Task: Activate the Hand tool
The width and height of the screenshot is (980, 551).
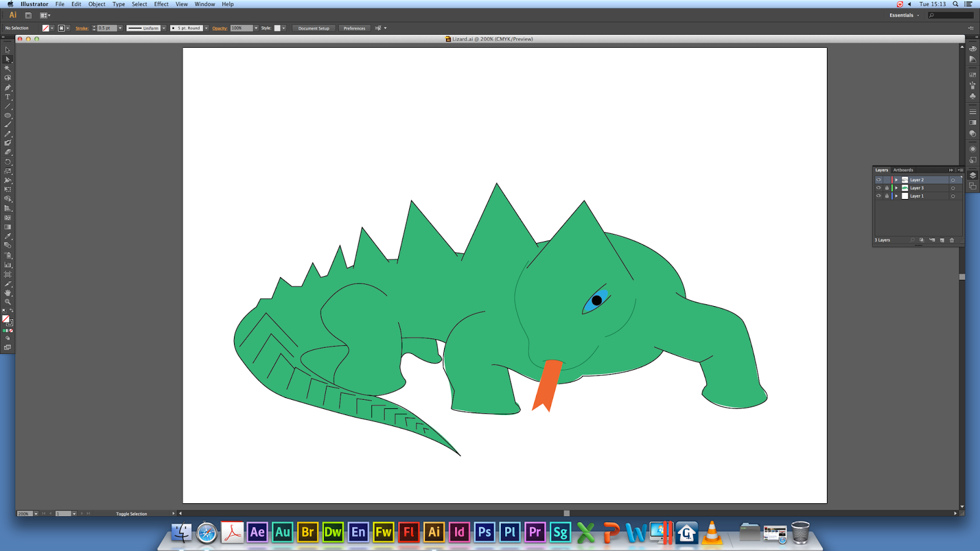Action: tap(8, 293)
